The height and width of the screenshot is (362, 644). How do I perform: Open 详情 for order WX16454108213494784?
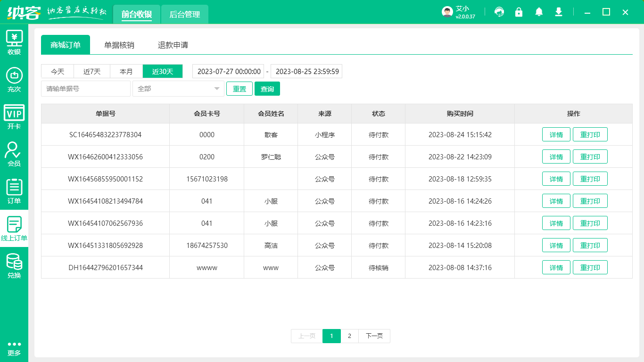tap(556, 201)
